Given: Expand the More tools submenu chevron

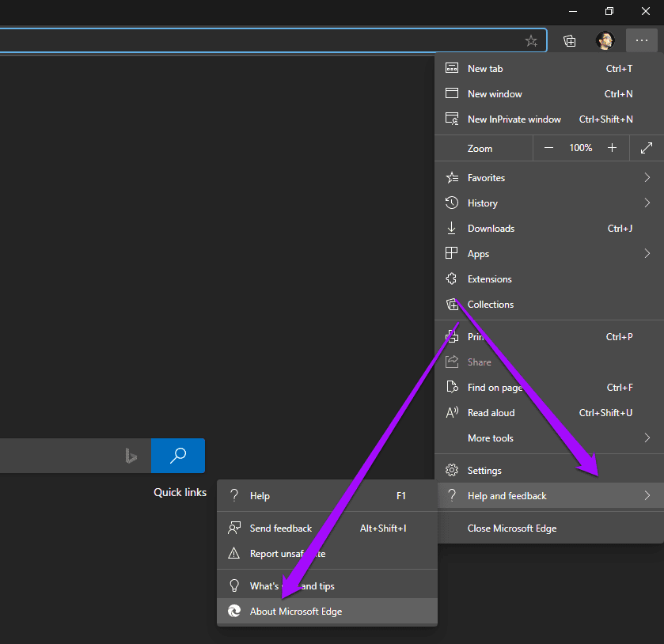Looking at the screenshot, I should click(647, 438).
